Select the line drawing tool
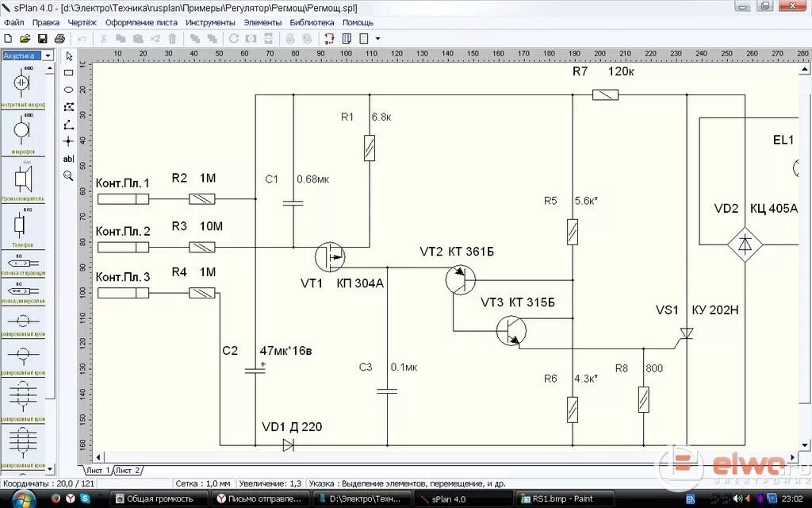This screenshot has width=812, height=508. 68,125
